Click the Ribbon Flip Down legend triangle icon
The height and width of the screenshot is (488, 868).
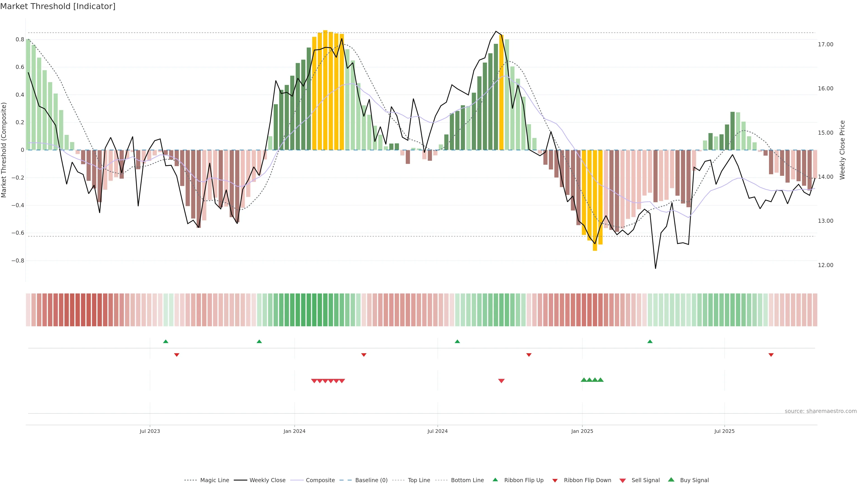tap(555, 481)
